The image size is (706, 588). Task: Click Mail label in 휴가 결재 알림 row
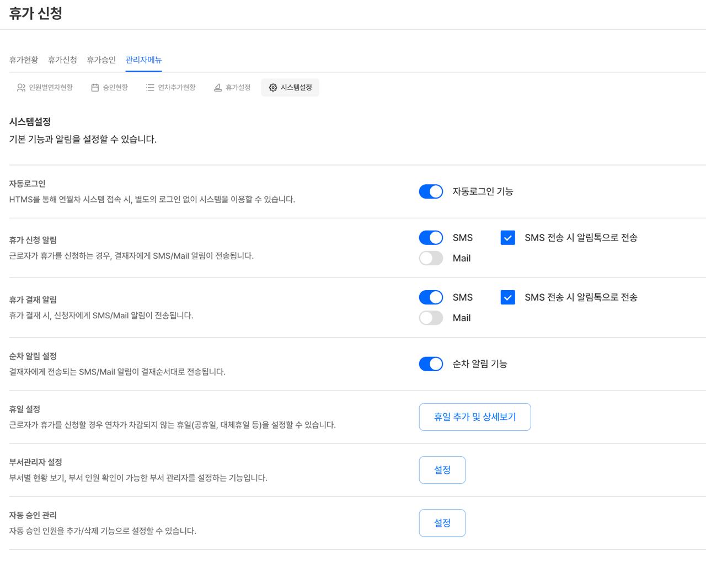tap(462, 318)
